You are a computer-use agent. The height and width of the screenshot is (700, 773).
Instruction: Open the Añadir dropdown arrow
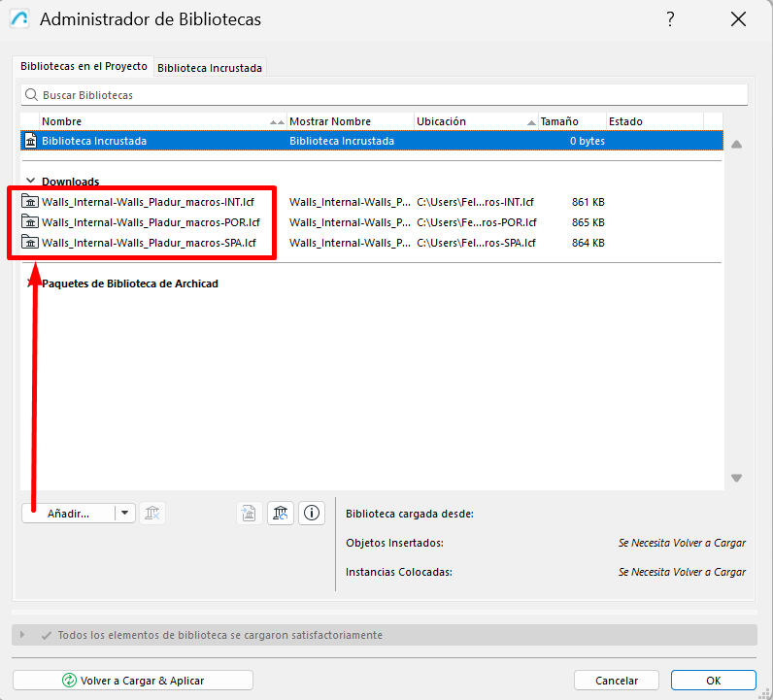point(125,514)
